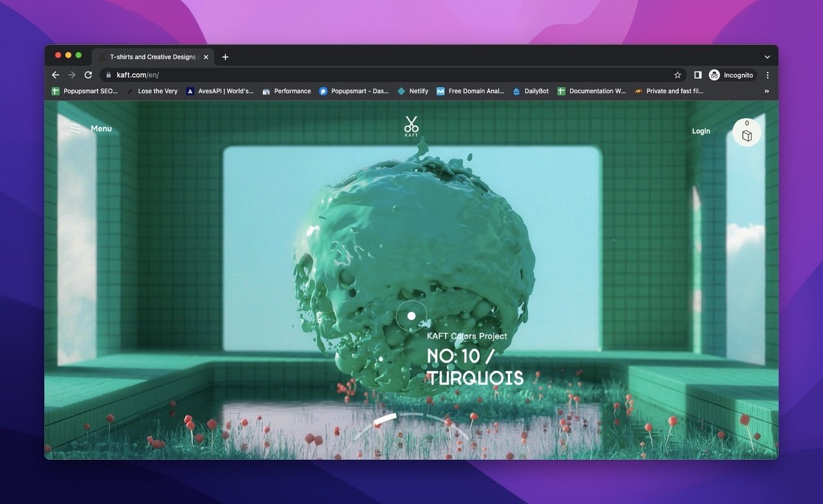Click the green maximize window button
The width and height of the screenshot is (823, 504).
click(78, 55)
